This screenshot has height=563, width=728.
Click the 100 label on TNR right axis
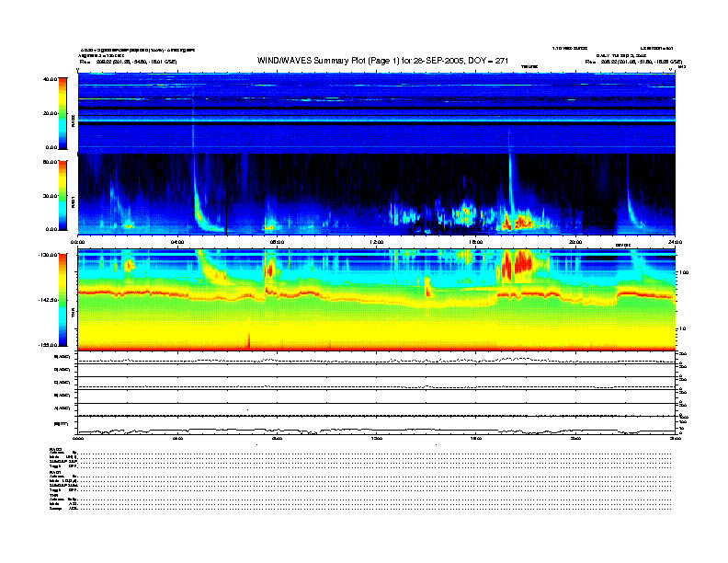tap(684, 272)
